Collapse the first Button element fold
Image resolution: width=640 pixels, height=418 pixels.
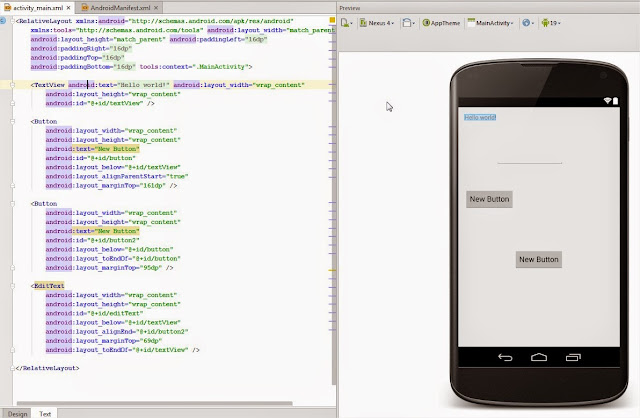pos(13,122)
